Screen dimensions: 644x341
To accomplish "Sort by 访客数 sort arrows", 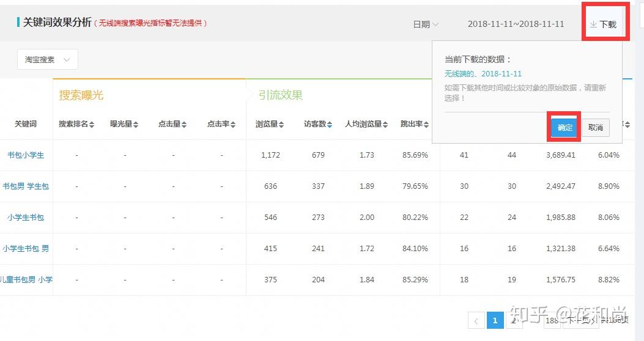I will coord(330,125).
